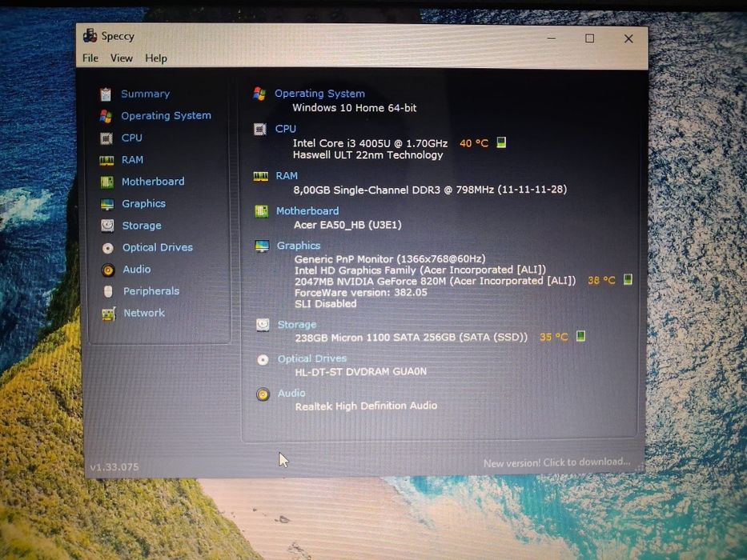Click the CPU chip icon in summary panel
The width and height of the screenshot is (747, 560).
point(260,129)
